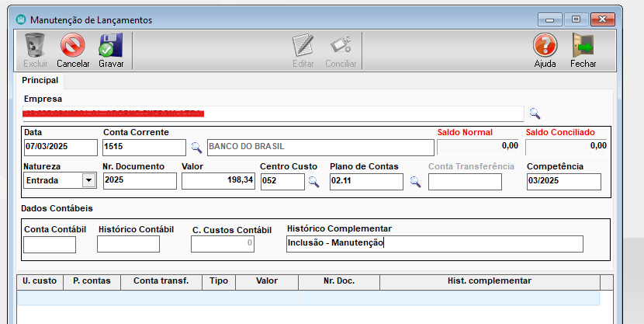The image size is (644, 324).
Task: Maximize the Manutenção de Lançamentos window
Action: pyautogui.click(x=576, y=19)
